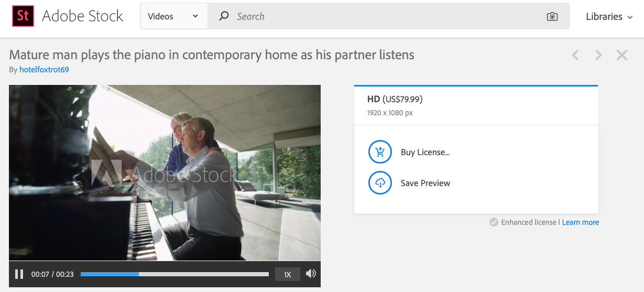The height and width of the screenshot is (292, 644).
Task: Go to previous asset with left chevron
Action: pyautogui.click(x=575, y=55)
